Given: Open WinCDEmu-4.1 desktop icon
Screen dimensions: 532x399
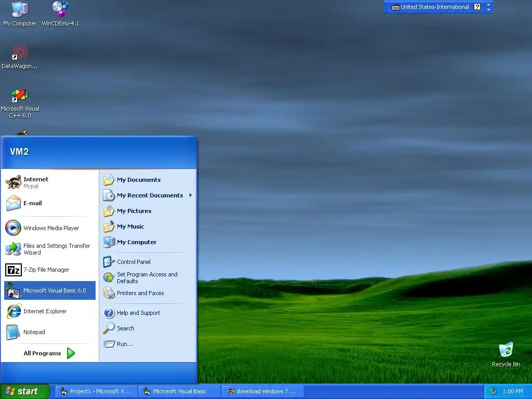Looking at the screenshot, I should pos(60,14).
